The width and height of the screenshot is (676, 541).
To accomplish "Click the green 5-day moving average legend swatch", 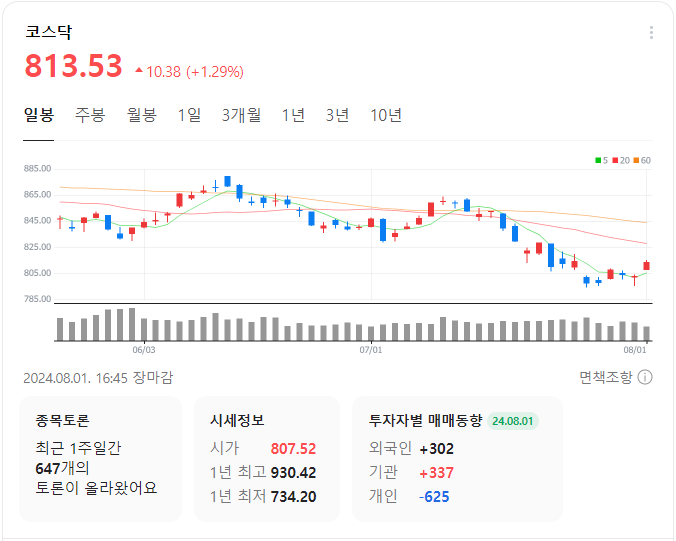I will pos(598,160).
